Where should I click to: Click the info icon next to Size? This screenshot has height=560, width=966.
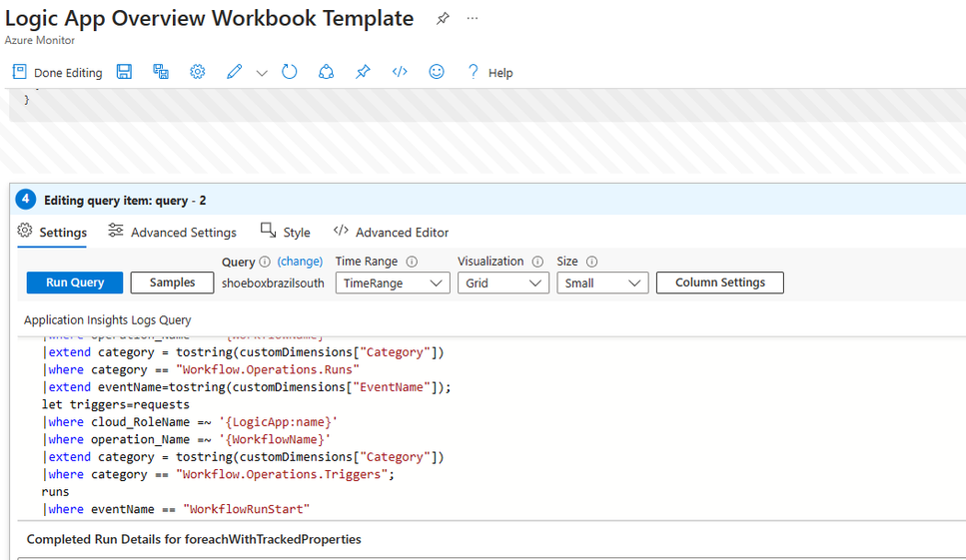591,262
